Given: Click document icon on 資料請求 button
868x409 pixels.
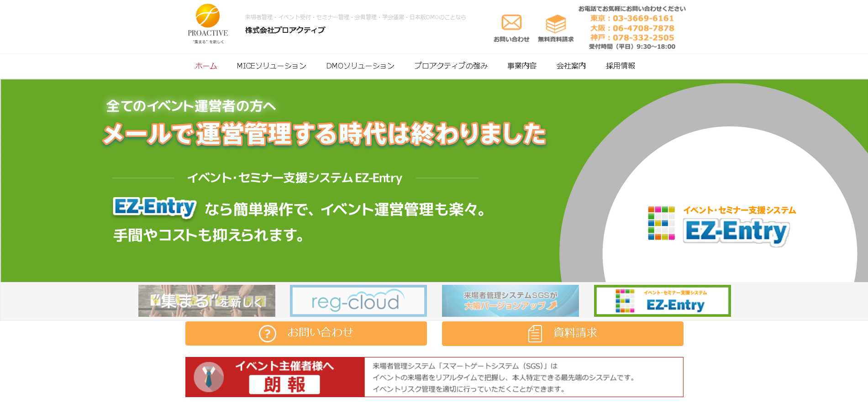Looking at the screenshot, I should (535, 334).
